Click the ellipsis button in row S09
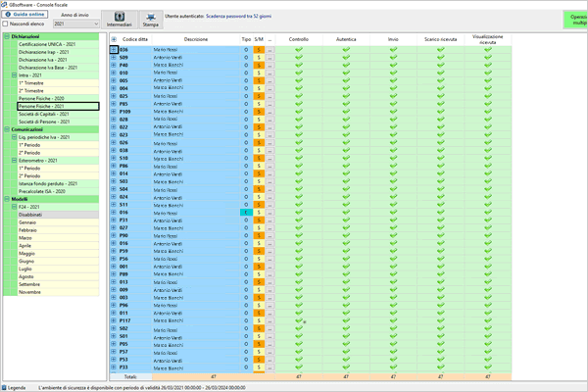 tap(270, 57)
